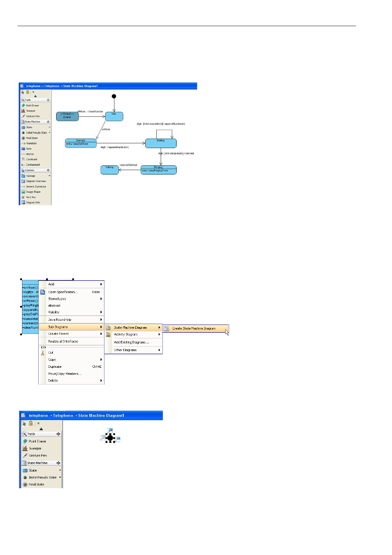Viewport: 392px width, 555px height.
Task: Select Add Existing Diagrams... entry
Action: point(131,342)
